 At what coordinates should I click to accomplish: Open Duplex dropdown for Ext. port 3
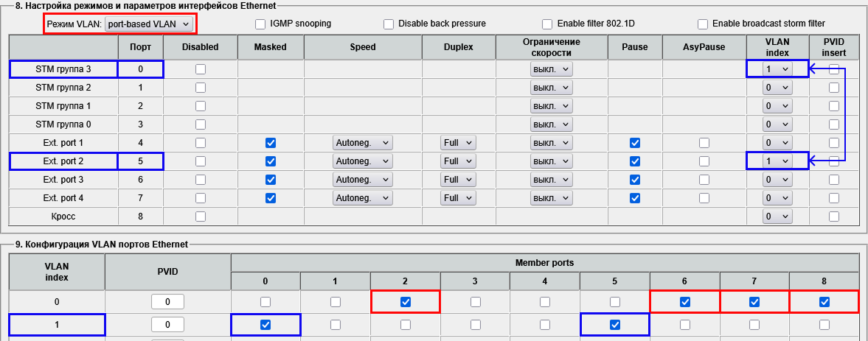click(458, 180)
